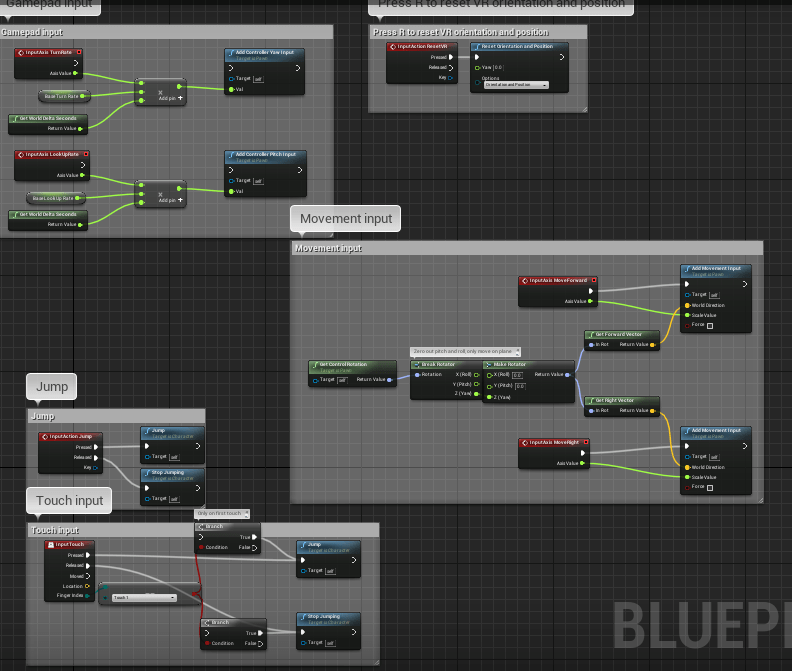Click the Break Rotator node icon
Viewport: 792px width, 671px height.
point(417,364)
